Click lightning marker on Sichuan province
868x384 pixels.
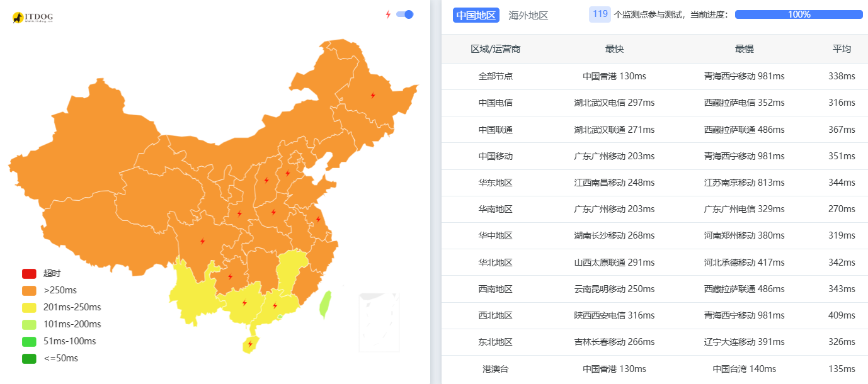coord(202,241)
